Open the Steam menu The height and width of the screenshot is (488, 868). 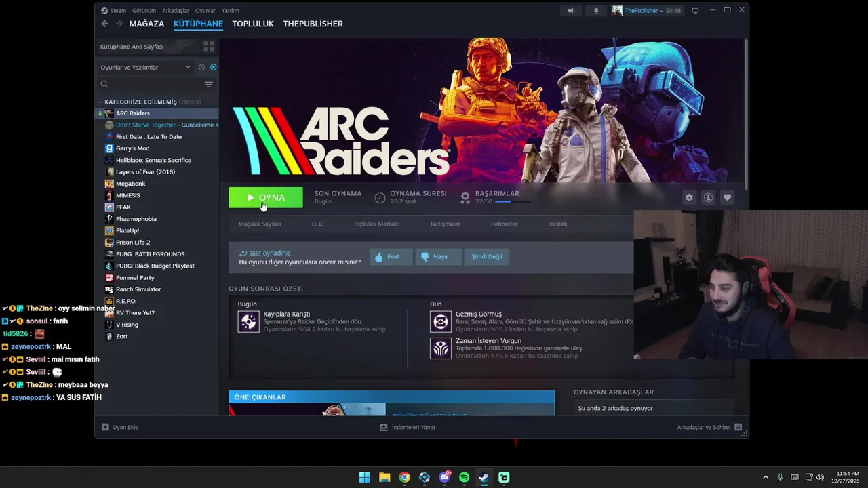pyautogui.click(x=114, y=11)
